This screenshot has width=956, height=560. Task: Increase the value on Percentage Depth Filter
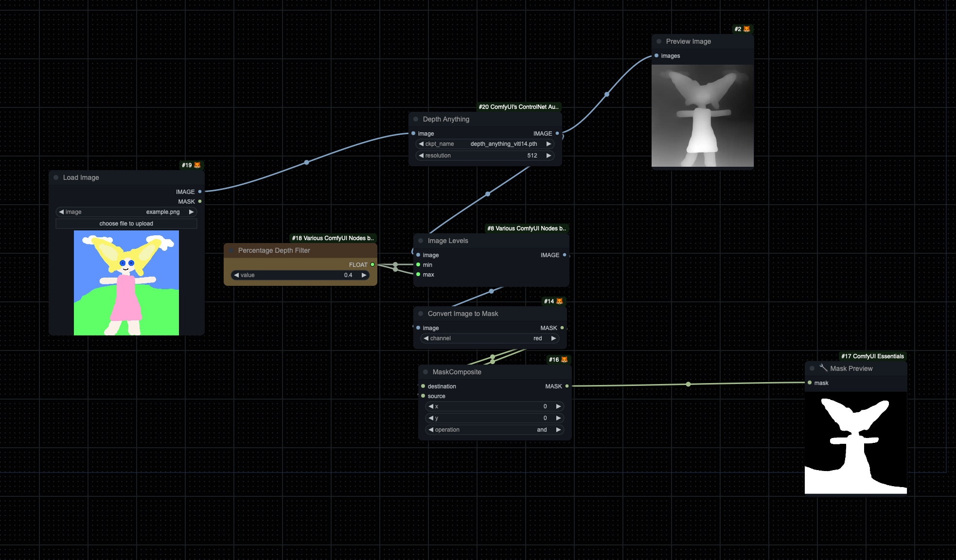(364, 275)
